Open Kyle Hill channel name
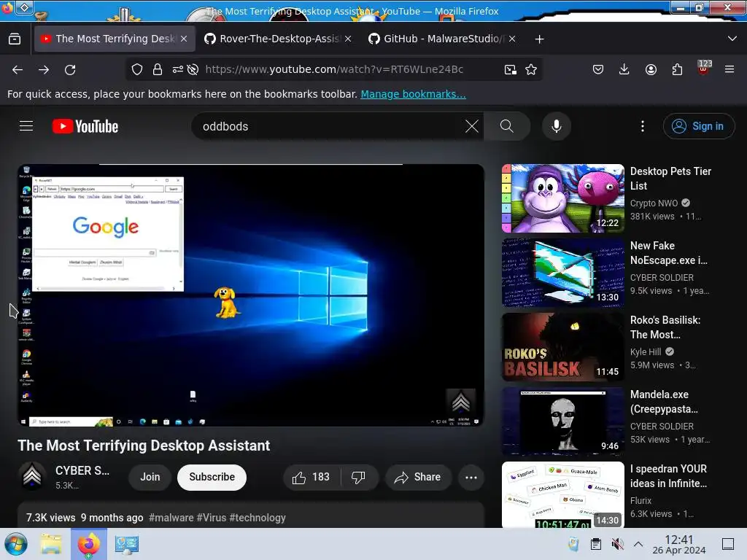This screenshot has width=747, height=560. (646, 352)
